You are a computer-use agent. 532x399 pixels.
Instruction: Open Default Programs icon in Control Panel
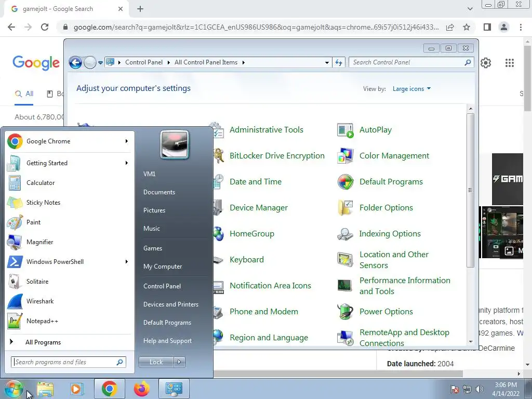point(345,182)
